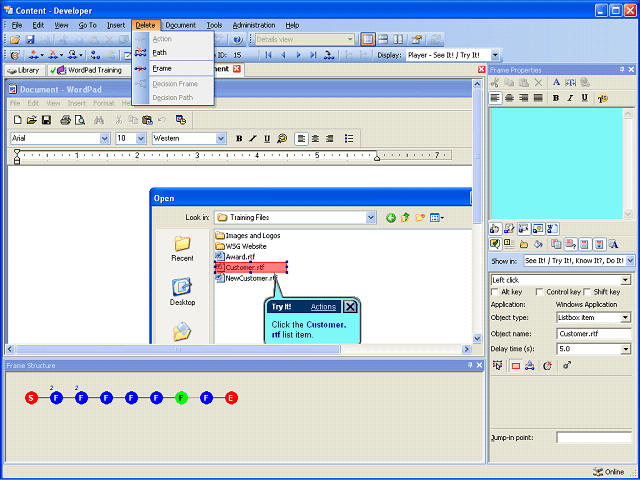The height and width of the screenshot is (480, 640).
Task: Open the Left click action type dropdown
Action: [x=625, y=280]
